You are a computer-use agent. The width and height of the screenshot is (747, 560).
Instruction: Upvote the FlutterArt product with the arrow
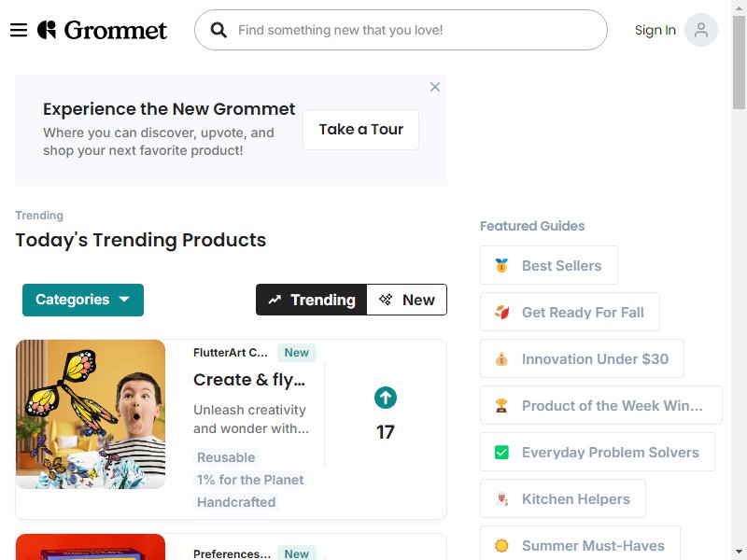(386, 398)
